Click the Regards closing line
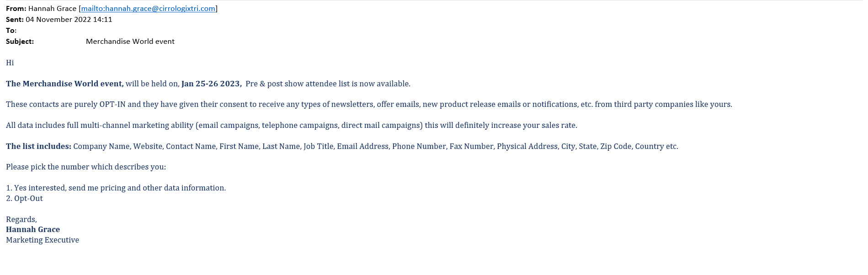The image size is (868, 275). tap(21, 219)
